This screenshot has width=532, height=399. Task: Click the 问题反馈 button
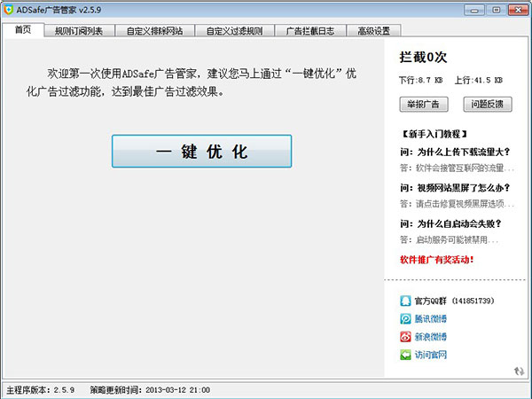tap(487, 105)
